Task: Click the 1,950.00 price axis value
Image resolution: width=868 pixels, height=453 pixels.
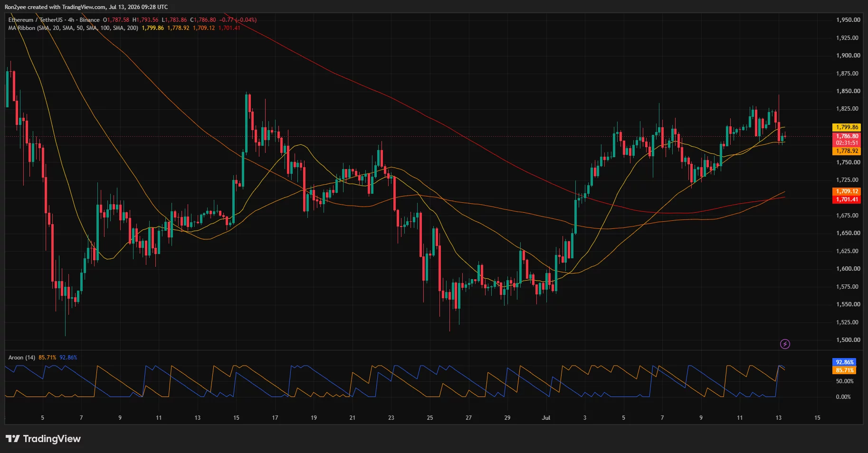Action: 848,20
